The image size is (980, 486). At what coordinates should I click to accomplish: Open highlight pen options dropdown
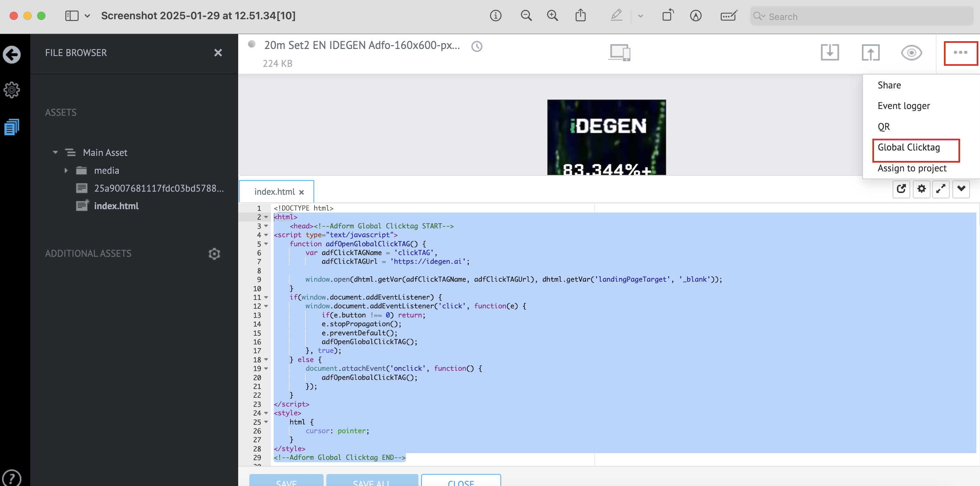(x=641, y=16)
